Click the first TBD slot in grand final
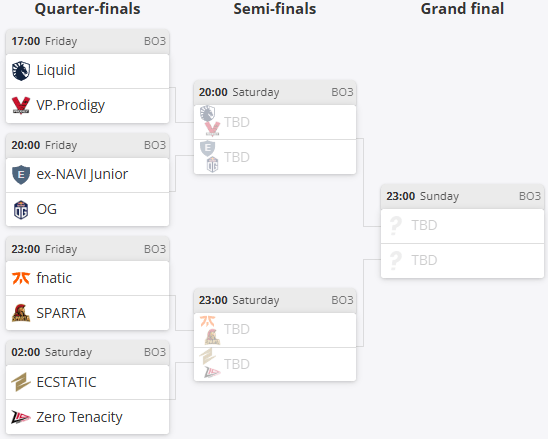Screen dimensions: 548x439 point(462,226)
